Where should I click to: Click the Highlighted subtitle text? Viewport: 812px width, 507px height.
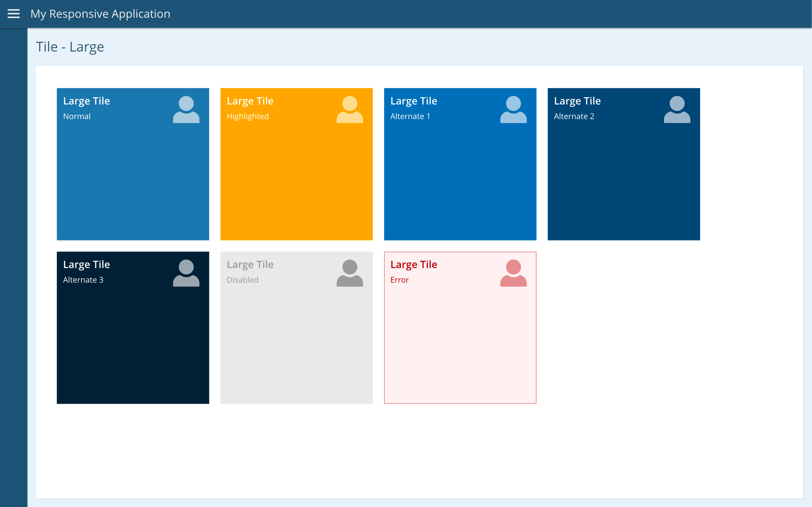click(x=248, y=116)
